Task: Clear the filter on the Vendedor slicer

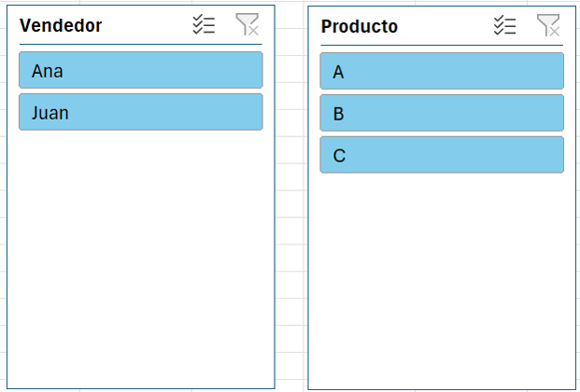Action: click(247, 25)
